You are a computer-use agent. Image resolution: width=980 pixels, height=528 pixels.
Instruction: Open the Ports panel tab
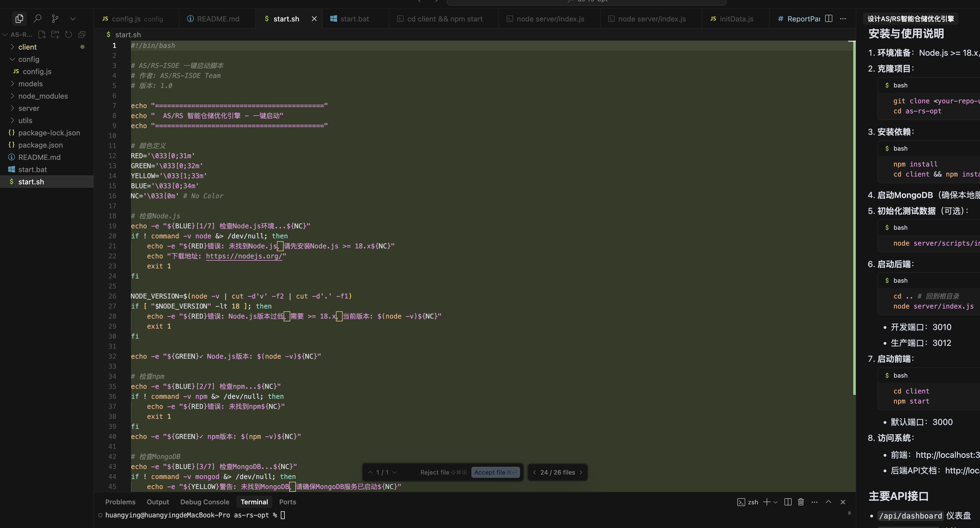[287, 502]
